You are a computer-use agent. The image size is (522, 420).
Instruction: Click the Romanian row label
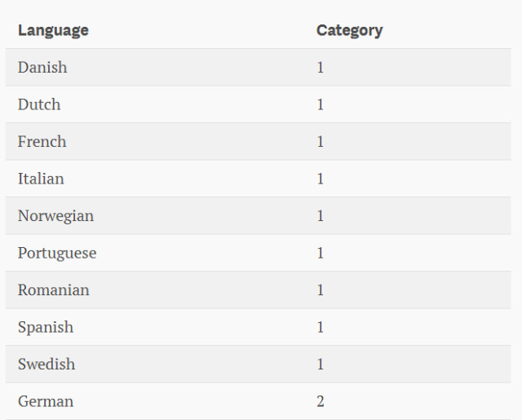(x=54, y=290)
